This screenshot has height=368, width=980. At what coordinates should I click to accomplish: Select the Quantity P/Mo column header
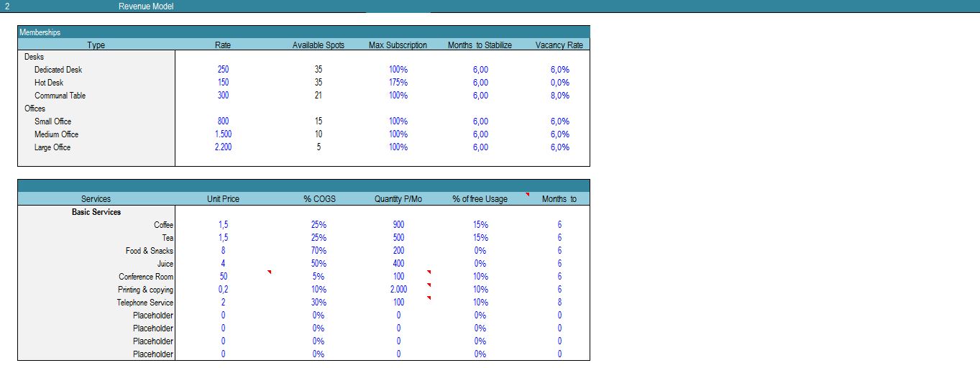[398, 199]
